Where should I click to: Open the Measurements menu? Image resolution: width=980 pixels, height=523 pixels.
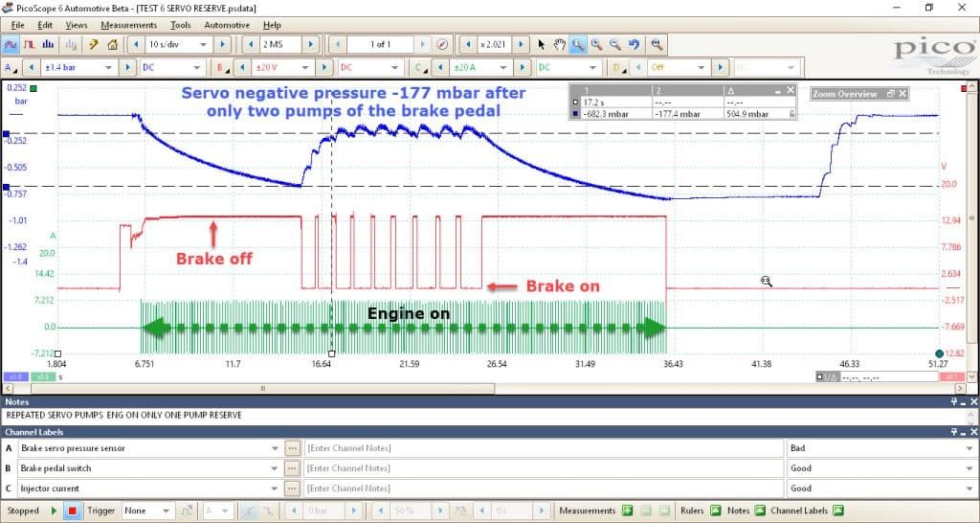coord(129,25)
